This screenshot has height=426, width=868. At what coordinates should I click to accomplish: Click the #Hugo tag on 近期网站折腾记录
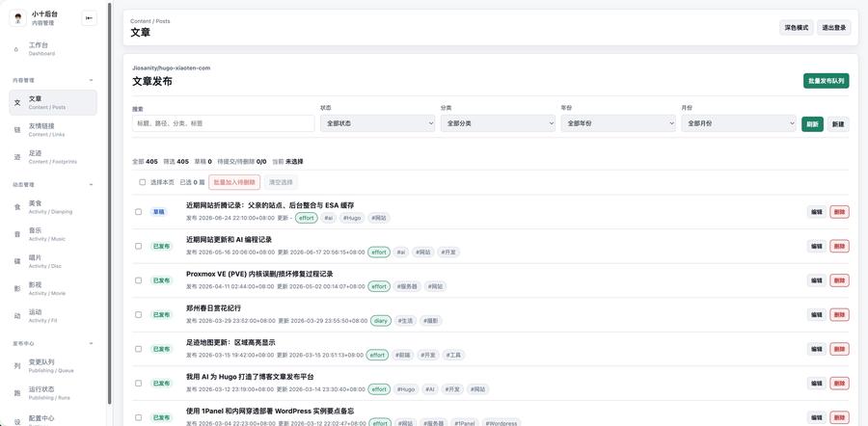pos(351,218)
